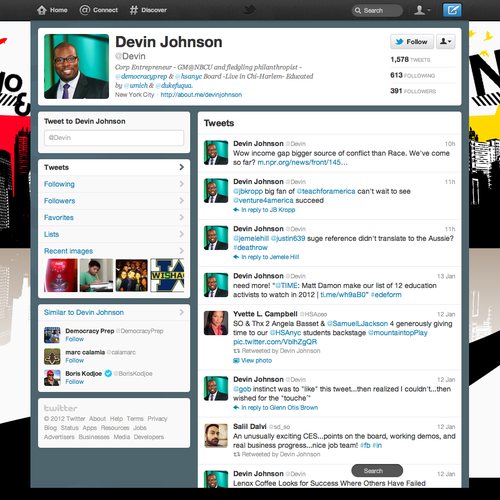Open pic.twitter.com/VblhZgQR link
The image size is (500, 500).
tap(275, 342)
